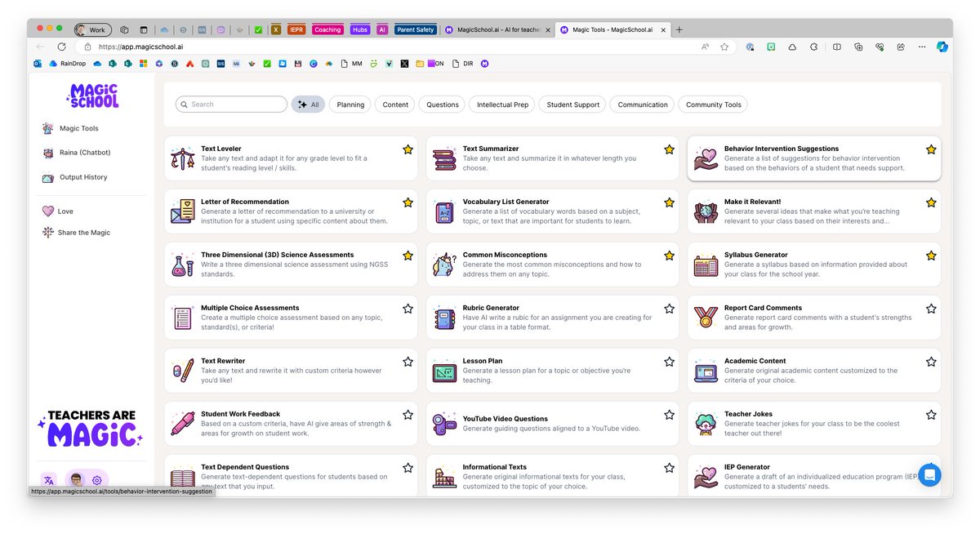Click Informational Texts colosseum icon

[x=444, y=477]
